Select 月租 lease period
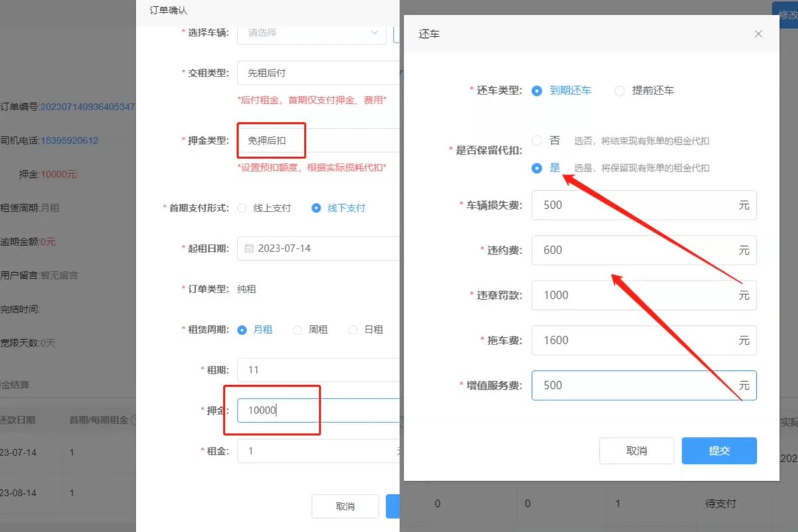798x532 pixels. tap(255, 330)
